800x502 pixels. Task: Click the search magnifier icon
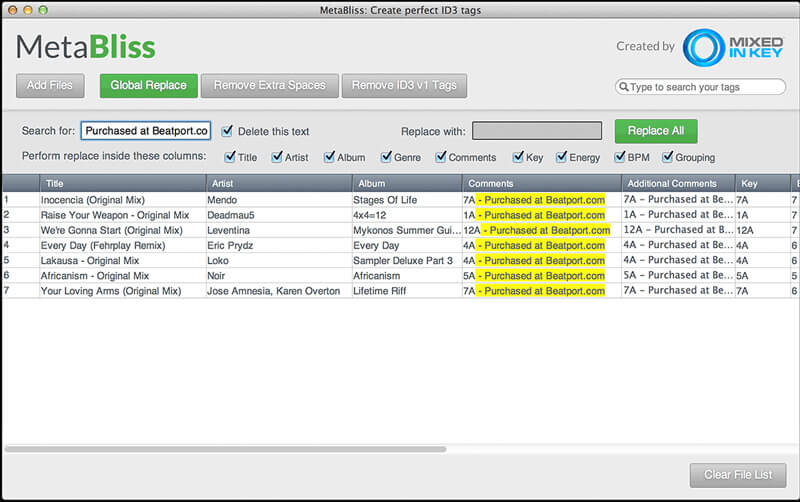pyautogui.click(x=623, y=87)
